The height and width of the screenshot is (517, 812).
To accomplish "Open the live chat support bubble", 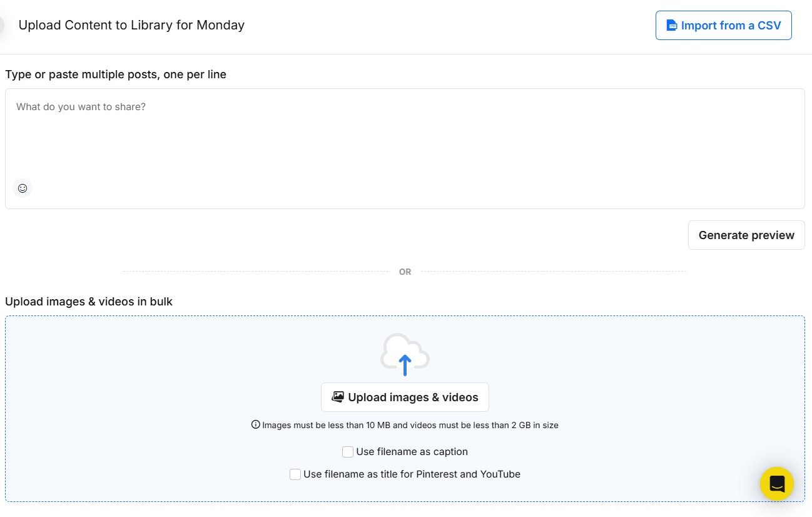I will point(777,483).
